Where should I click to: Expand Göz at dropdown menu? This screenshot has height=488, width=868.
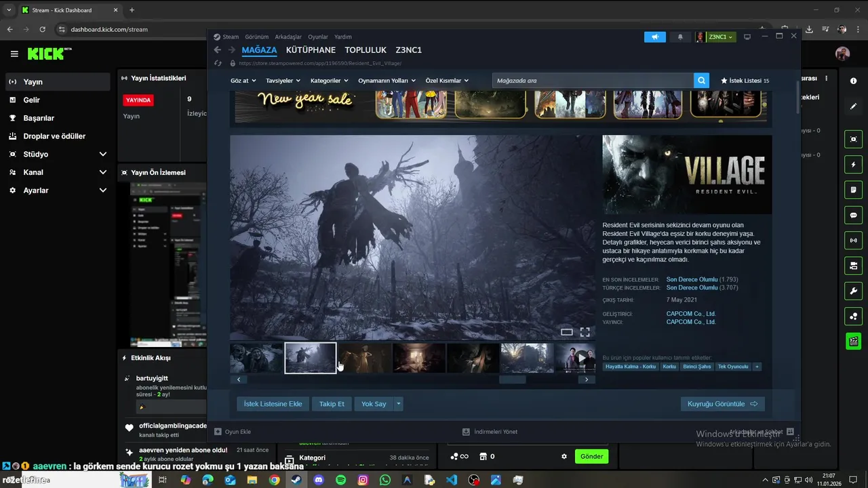(243, 81)
